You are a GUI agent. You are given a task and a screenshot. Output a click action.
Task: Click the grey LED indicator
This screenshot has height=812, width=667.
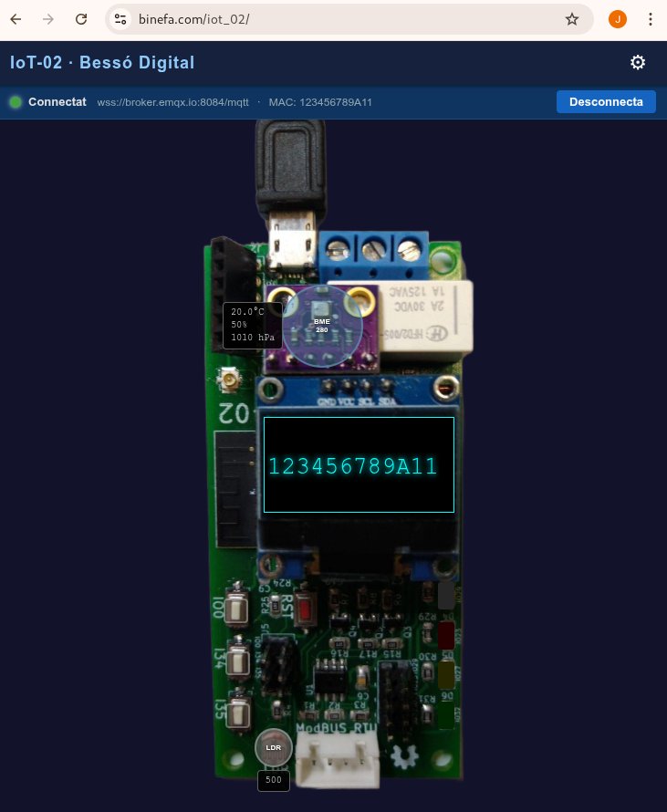coord(446,595)
